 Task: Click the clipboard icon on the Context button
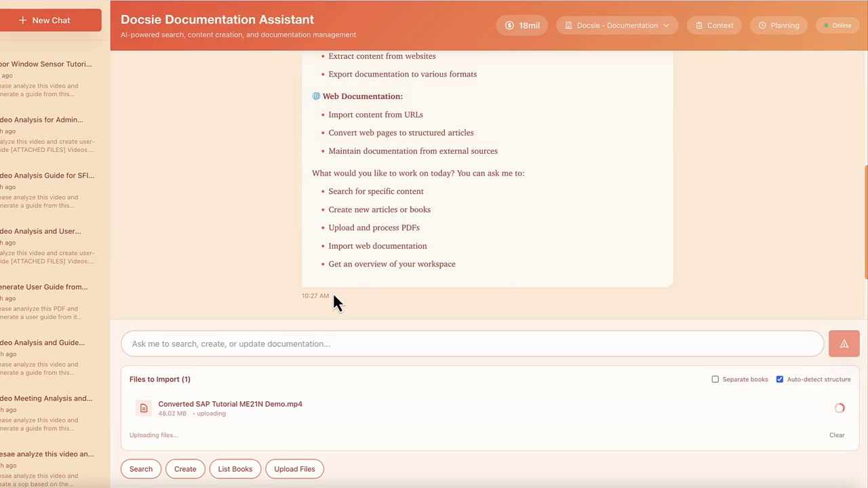[x=699, y=25]
